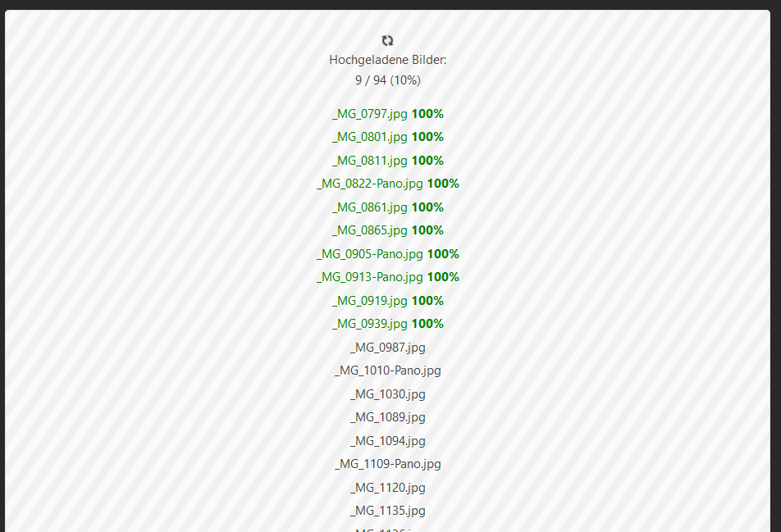Select the uploaded file _MG_0797.jpg
Screen dimensions: 781x532
(x=370, y=114)
